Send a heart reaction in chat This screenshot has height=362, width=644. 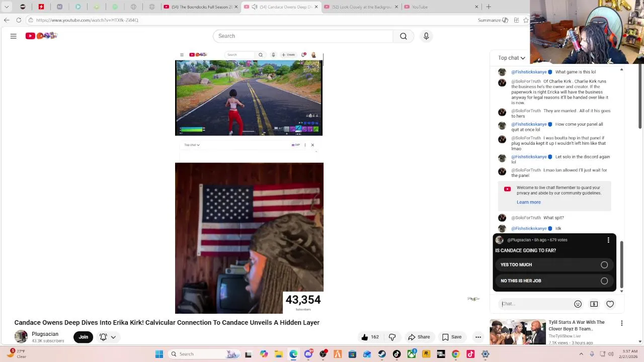point(610,304)
